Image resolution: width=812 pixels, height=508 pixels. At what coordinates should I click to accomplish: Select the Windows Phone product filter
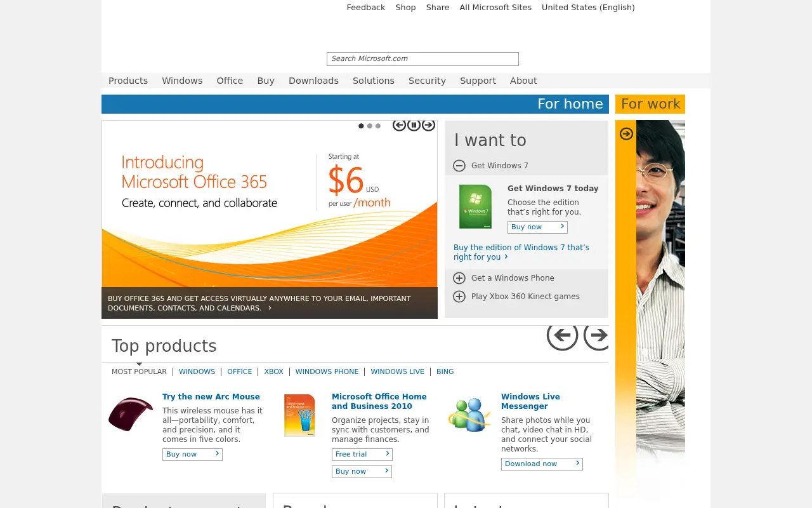tap(327, 372)
